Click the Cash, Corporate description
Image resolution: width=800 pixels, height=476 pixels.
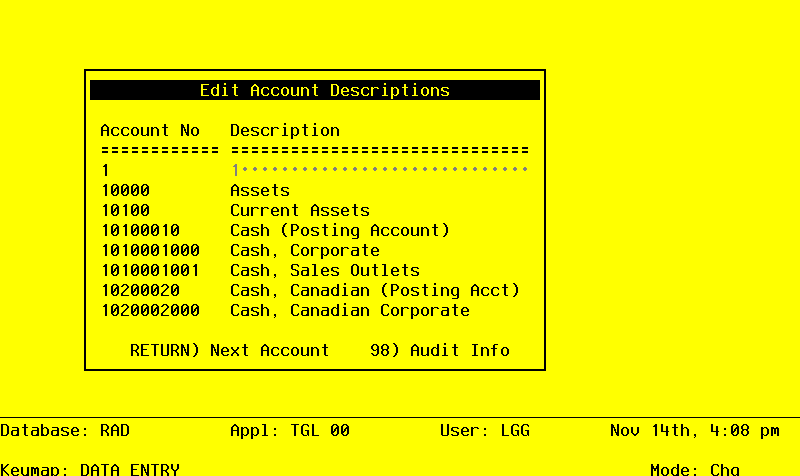[x=305, y=250]
